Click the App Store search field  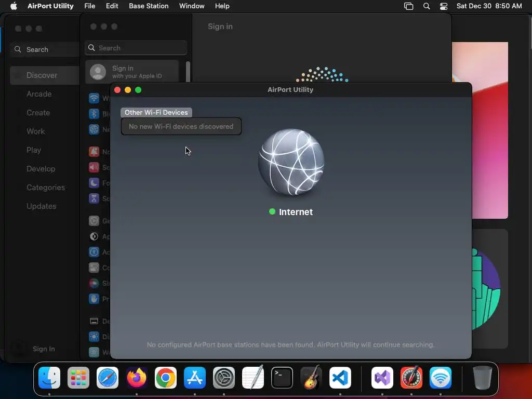click(x=45, y=49)
